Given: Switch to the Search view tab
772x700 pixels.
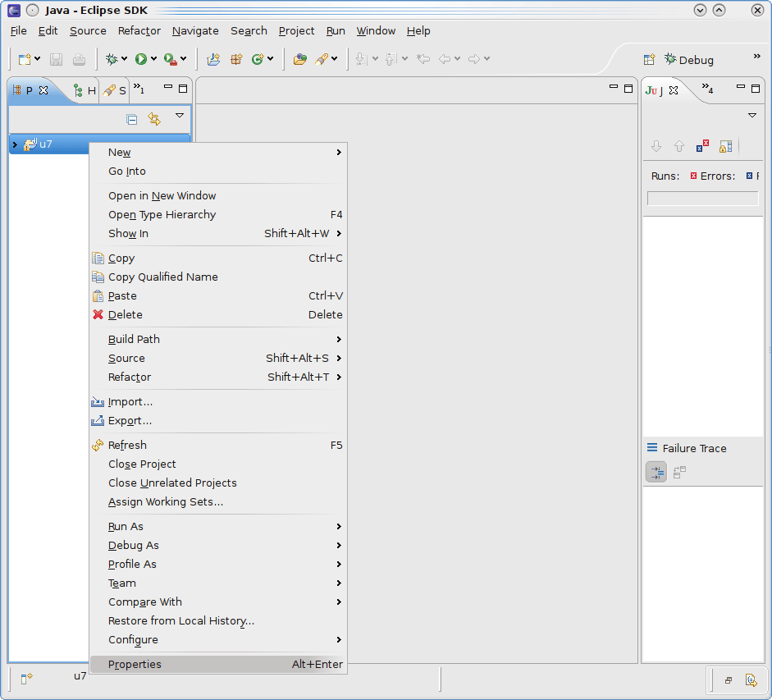Looking at the screenshot, I should [115, 90].
